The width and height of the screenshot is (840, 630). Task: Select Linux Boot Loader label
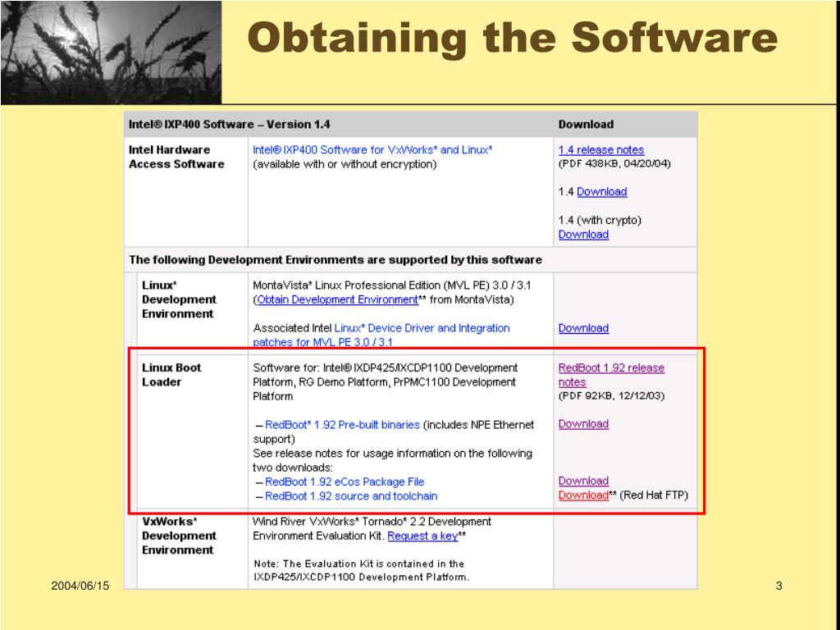171,374
